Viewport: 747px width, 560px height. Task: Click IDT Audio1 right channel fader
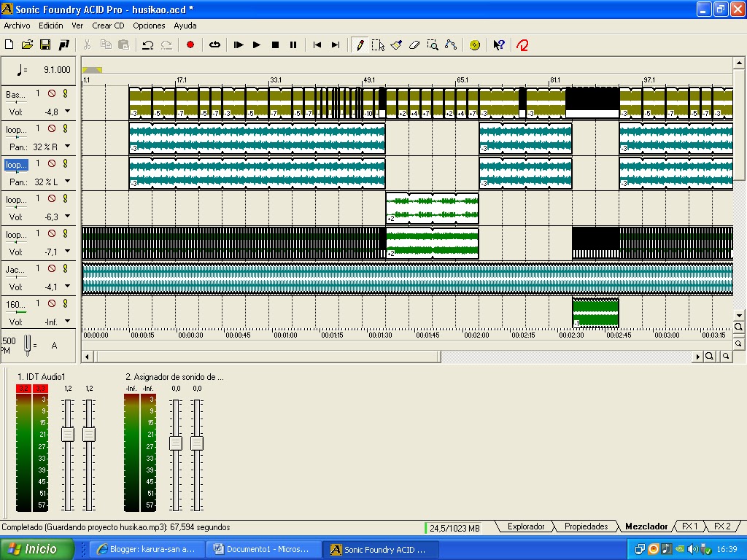pyautogui.click(x=89, y=435)
